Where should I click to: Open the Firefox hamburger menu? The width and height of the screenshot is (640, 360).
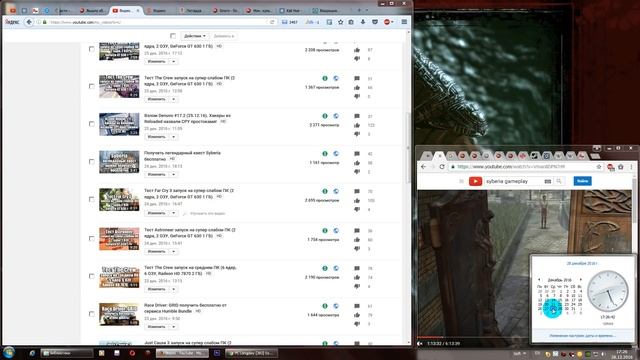(x=404, y=22)
